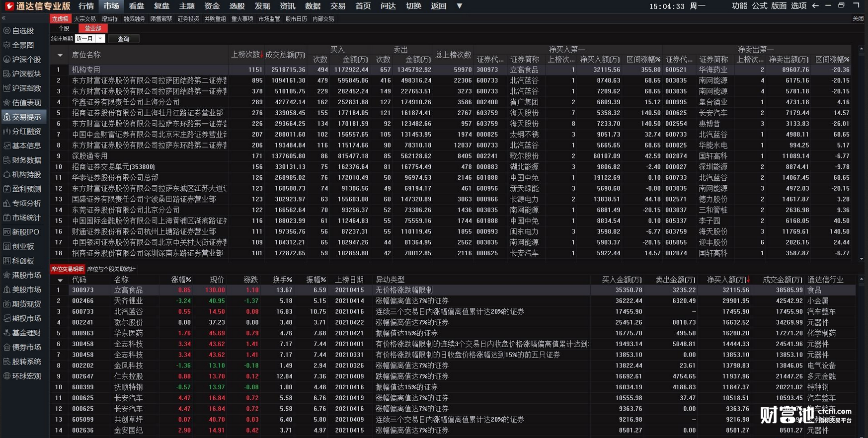Open the column menu arrow beside 席位名称
The image size is (868, 438).
click(x=60, y=56)
